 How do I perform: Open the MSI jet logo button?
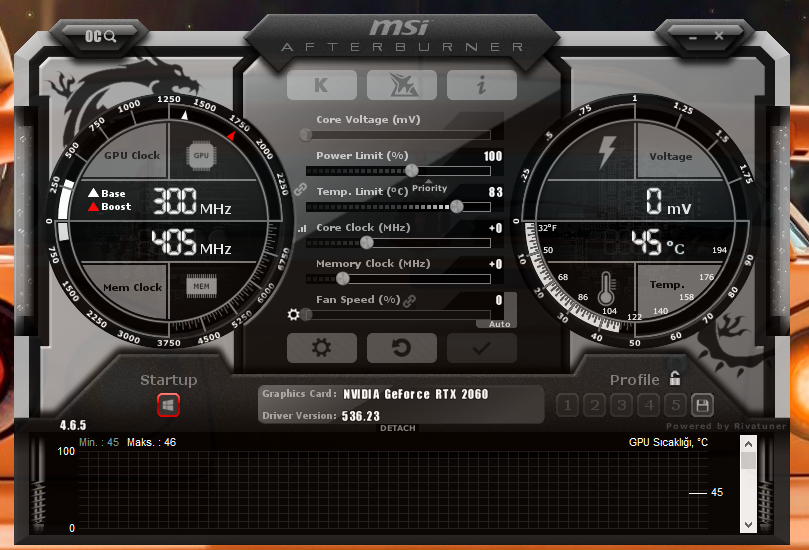pos(401,85)
